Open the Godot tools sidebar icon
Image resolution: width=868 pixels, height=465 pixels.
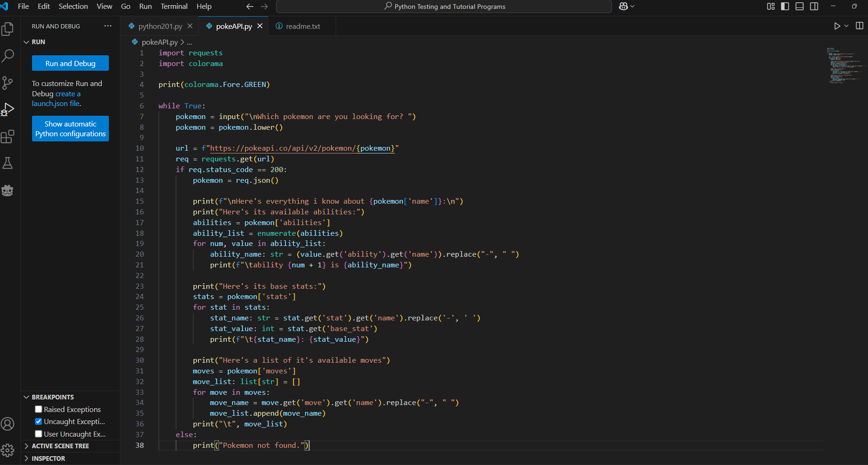pyautogui.click(x=7, y=190)
